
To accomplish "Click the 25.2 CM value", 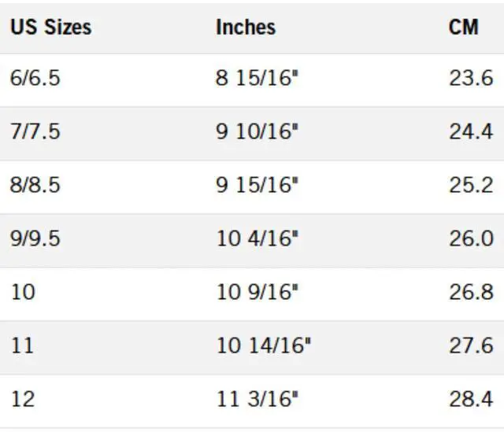I will click(x=471, y=185).
